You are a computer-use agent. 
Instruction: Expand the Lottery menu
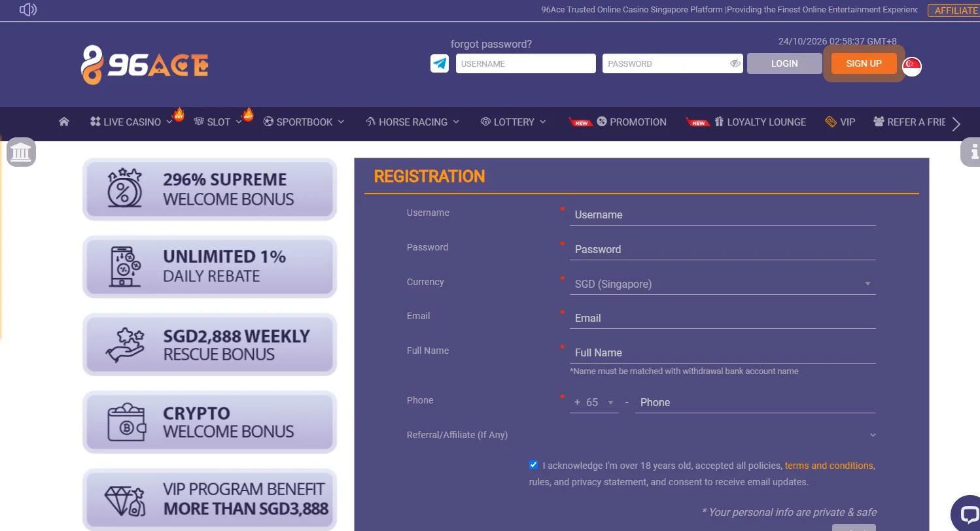(x=514, y=122)
